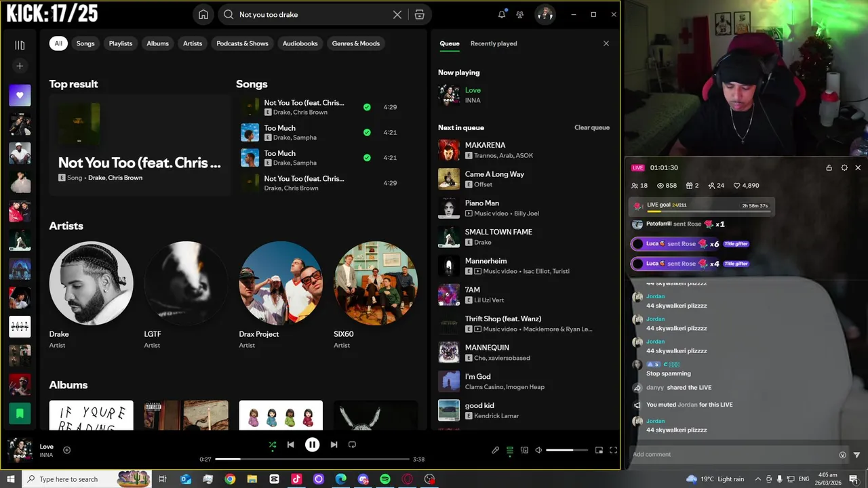Toggle shuffle in the player bar
Viewport: 868px width, 488px height.
[272, 445]
